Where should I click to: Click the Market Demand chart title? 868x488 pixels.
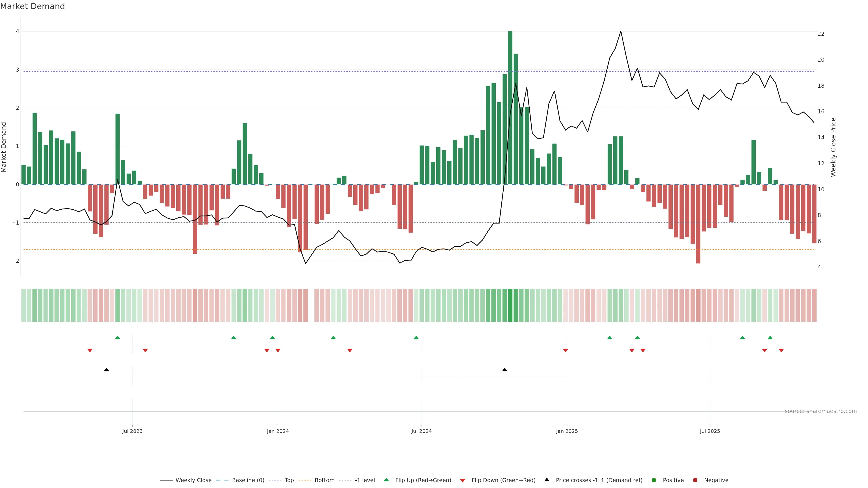(32, 6)
